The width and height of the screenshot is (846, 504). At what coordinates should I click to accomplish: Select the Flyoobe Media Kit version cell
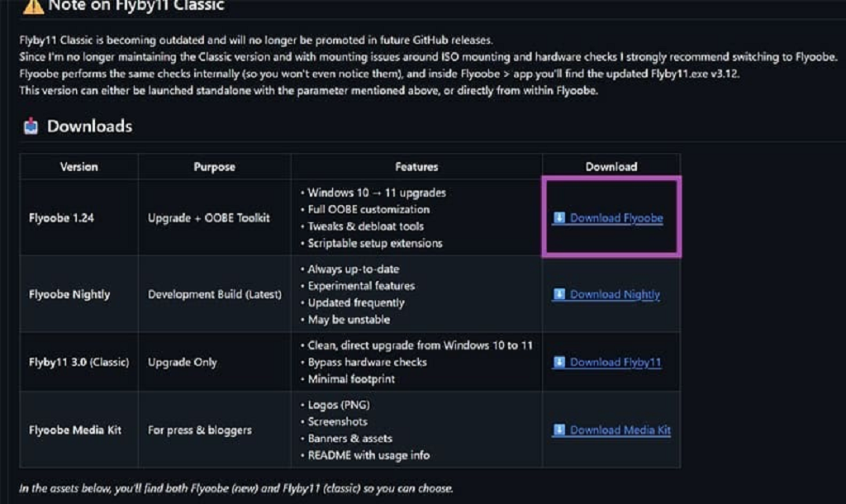pos(74,430)
